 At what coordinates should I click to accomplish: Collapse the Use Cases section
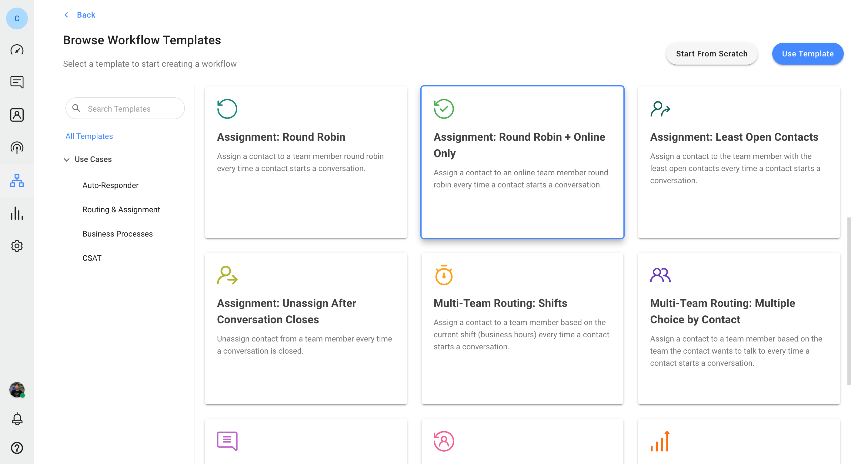pyautogui.click(x=67, y=159)
